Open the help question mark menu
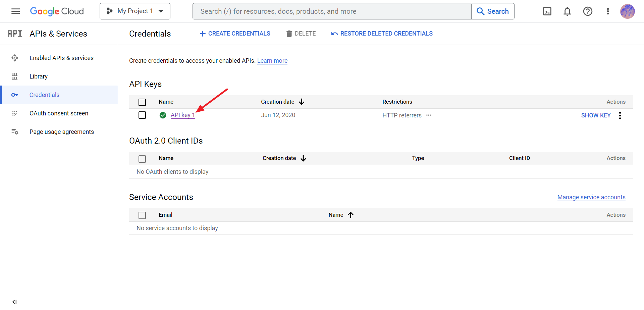Viewport: 644px width, 310px height. coord(588,11)
